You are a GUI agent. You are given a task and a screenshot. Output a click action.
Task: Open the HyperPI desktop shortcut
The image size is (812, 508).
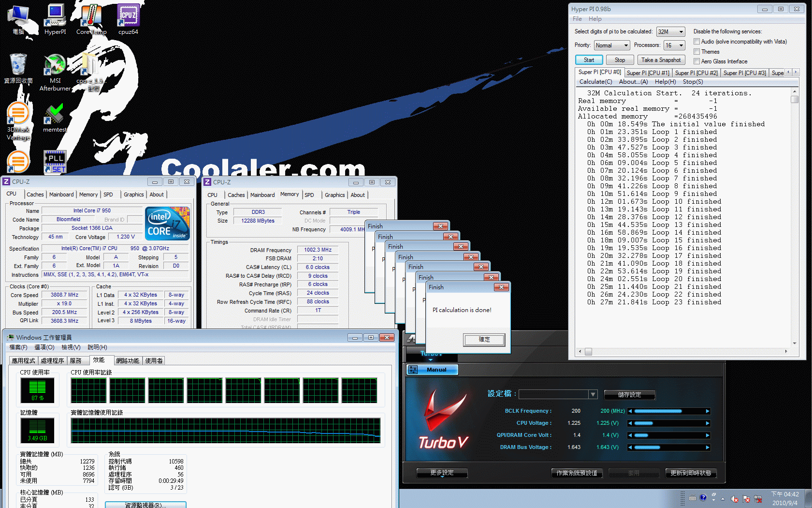tap(55, 19)
